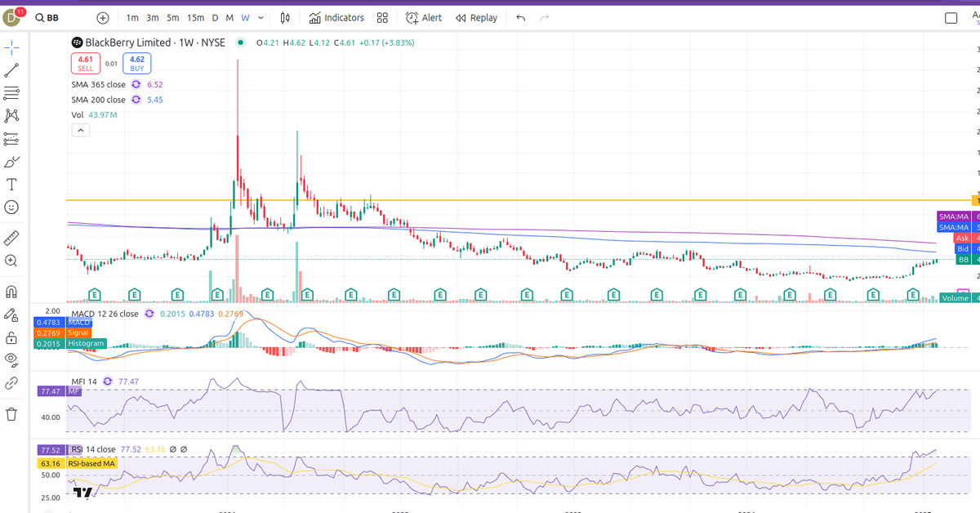The image size is (980, 513).
Task: Click the first earnings E marker
Action: 94,293
